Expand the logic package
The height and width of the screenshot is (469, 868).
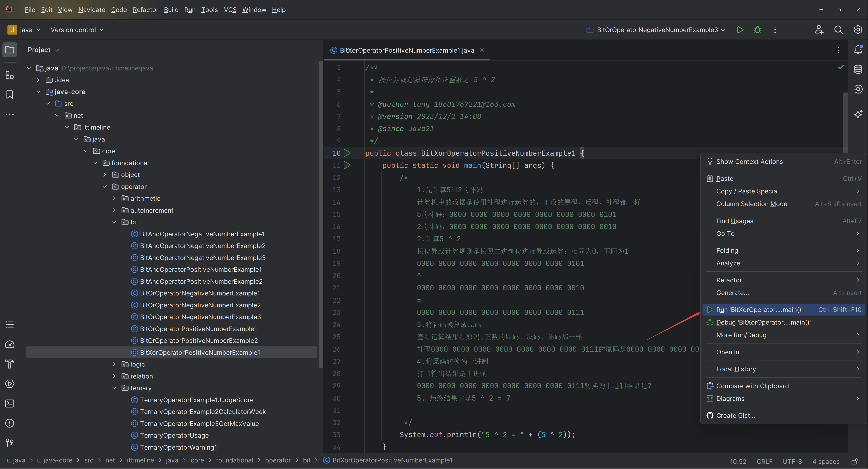(x=114, y=364)
